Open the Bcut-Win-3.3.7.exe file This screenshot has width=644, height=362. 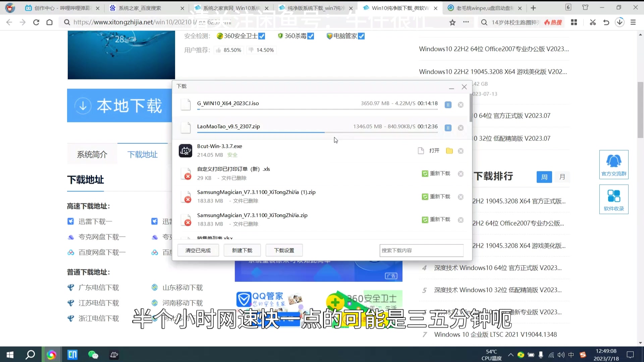[x=434, y=151]
